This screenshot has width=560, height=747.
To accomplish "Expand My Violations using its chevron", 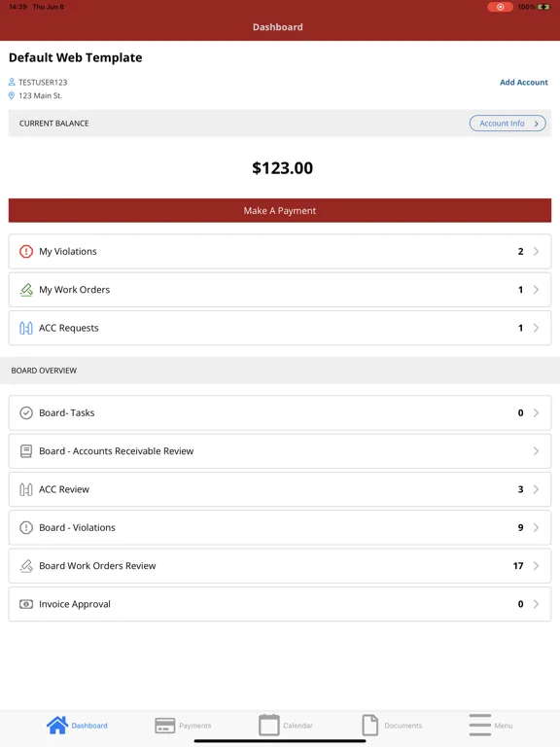I will click(536, 251).
